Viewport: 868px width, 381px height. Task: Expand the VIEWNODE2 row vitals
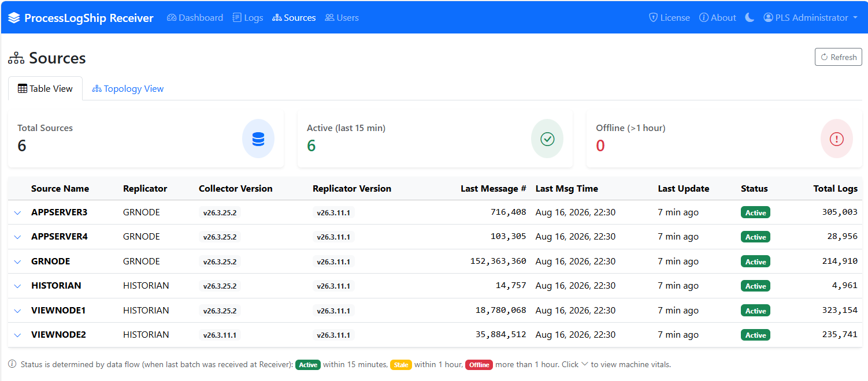tap(17, 335)
